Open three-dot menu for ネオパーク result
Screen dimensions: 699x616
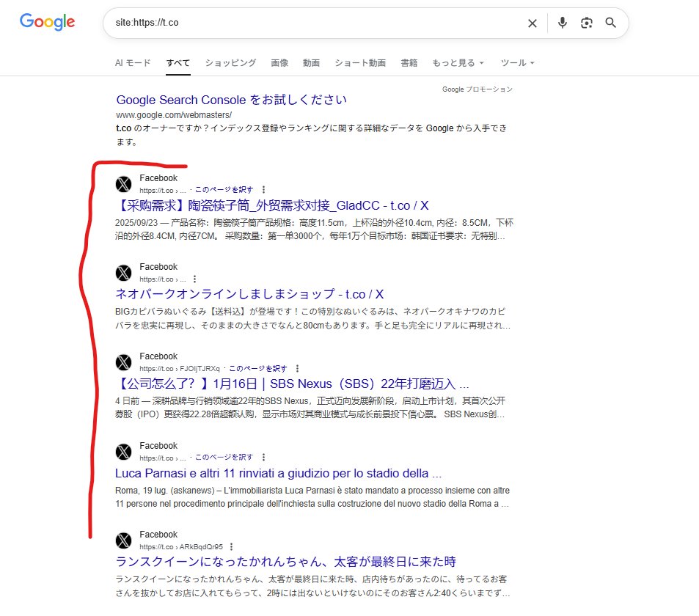pyautogui.click(x=194, y=279)
